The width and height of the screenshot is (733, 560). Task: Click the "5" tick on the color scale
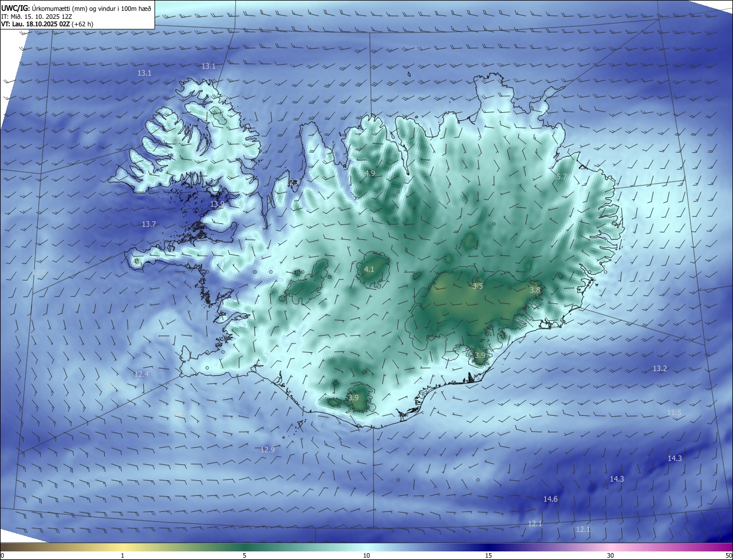tap(245, 555)
